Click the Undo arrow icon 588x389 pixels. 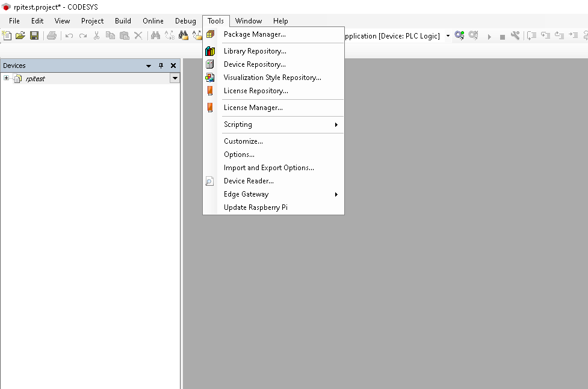[x=69, y=36]
